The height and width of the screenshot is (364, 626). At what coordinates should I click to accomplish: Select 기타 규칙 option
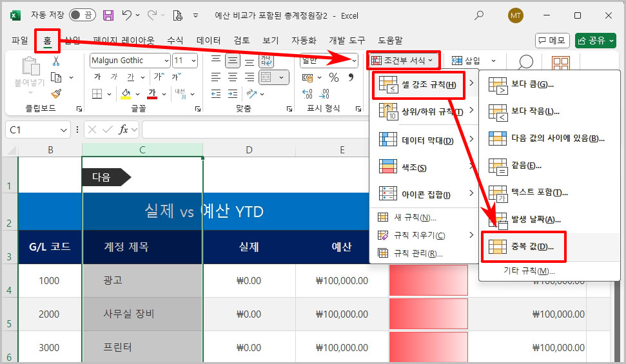coord(549,271)
